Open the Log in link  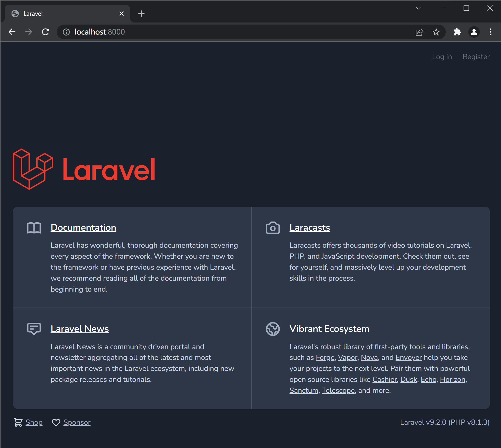click(442, 57)
